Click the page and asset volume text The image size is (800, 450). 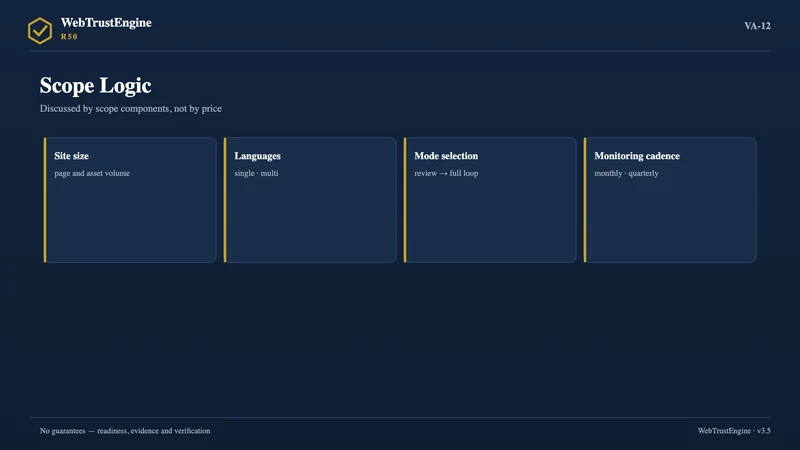coord(92,173)
